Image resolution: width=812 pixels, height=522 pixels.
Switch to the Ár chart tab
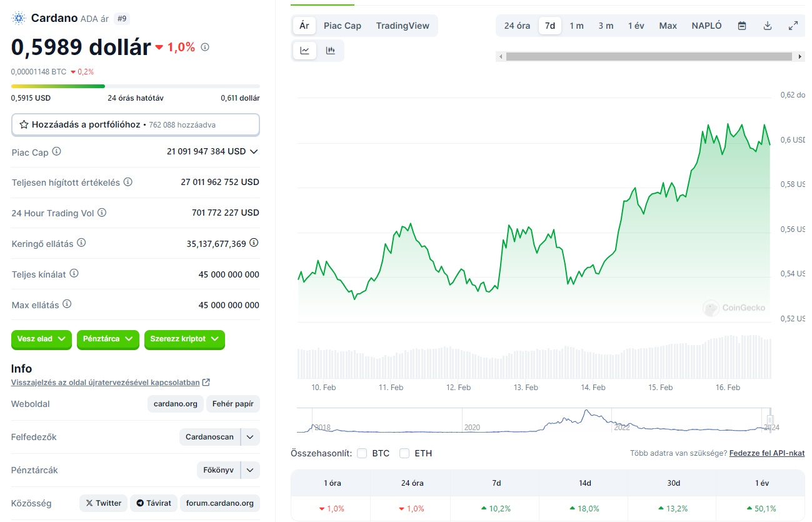[x=304, y=26]
